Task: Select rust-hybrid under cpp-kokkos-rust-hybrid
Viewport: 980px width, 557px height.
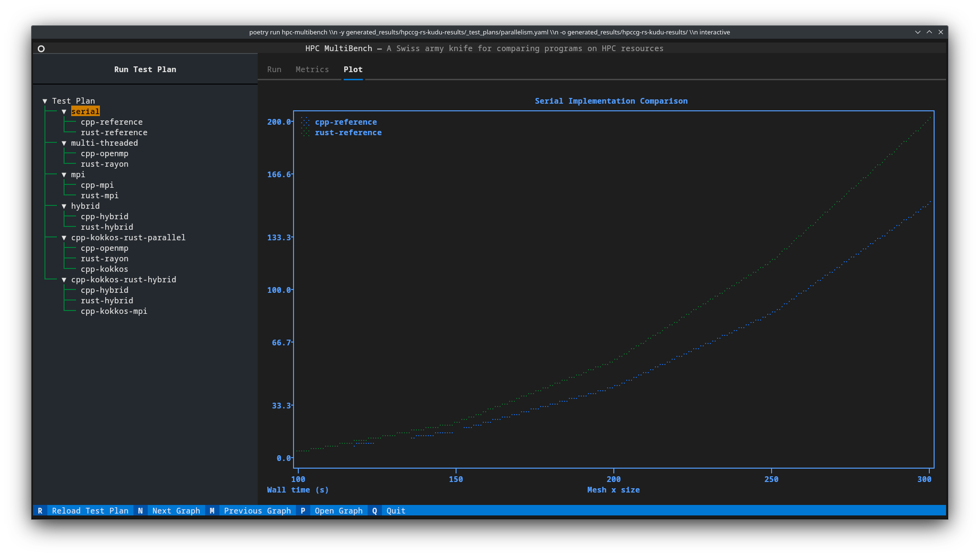Action: (107, 301)
